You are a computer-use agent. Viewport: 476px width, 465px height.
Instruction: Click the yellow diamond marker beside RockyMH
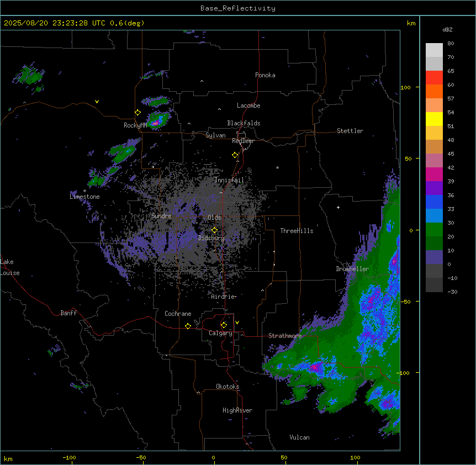tap(138, 113)
